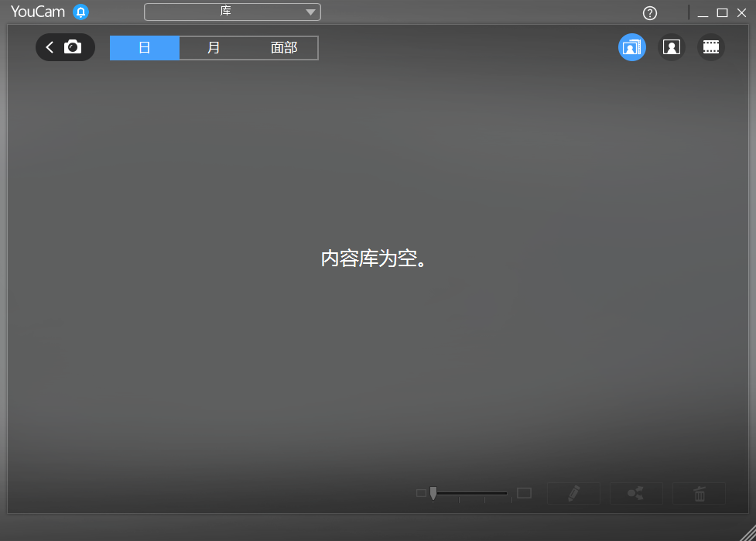The height and width of the screenshot is (541, 756).
Task: Minimize the YouCam window
Action: tap(703, 12)
